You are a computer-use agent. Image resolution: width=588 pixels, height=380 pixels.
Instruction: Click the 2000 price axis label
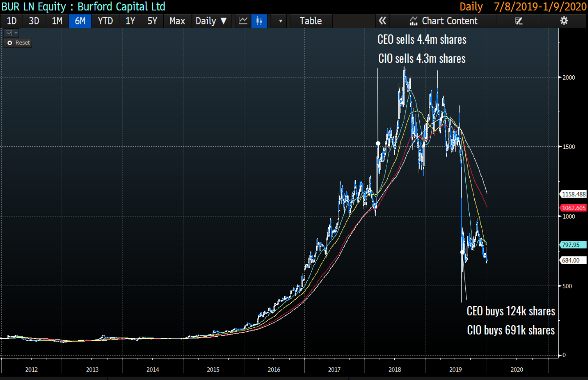(569, 77)
